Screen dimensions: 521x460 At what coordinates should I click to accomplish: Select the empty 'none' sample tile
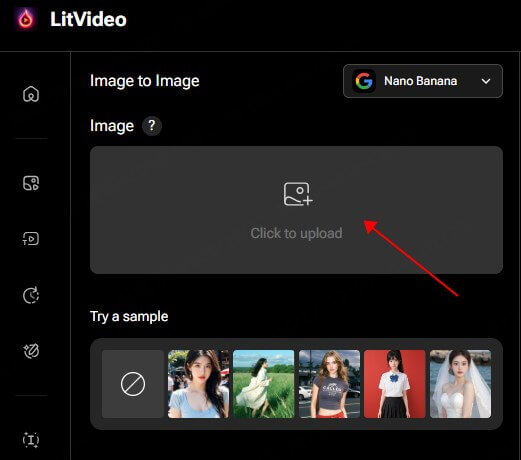[x=133, y=384]
